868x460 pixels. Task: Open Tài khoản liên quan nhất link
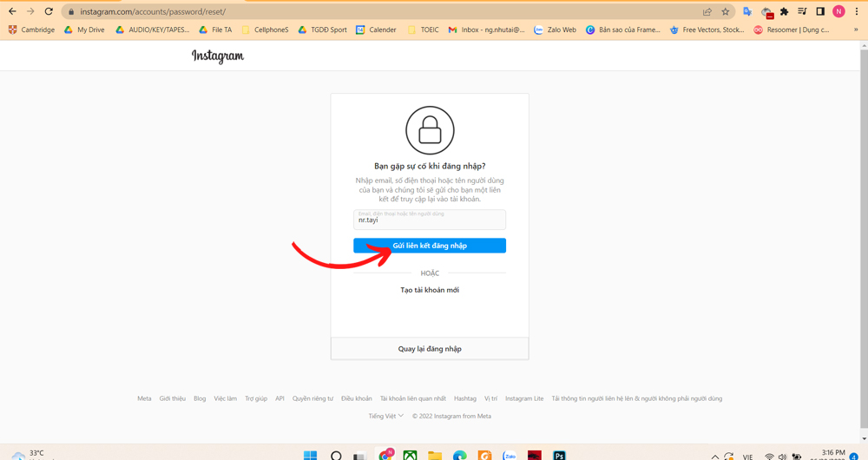413,398
